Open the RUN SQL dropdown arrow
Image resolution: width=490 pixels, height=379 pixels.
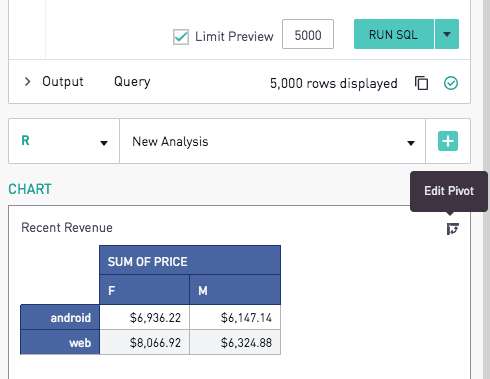(447, 34)
